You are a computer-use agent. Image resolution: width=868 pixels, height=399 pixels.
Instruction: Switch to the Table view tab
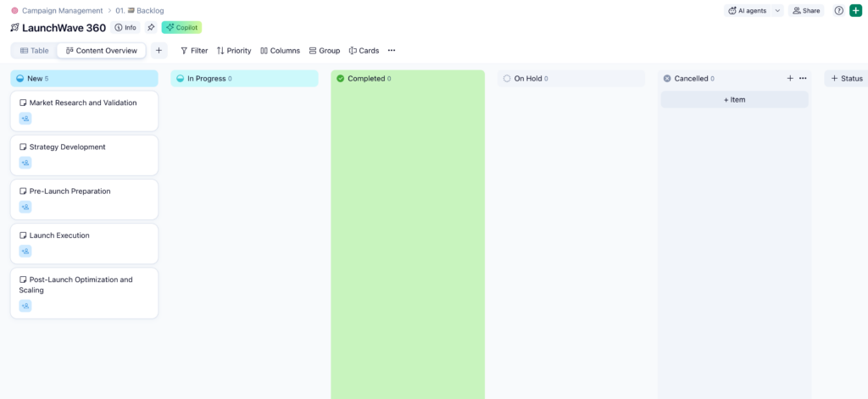point(35,51)
